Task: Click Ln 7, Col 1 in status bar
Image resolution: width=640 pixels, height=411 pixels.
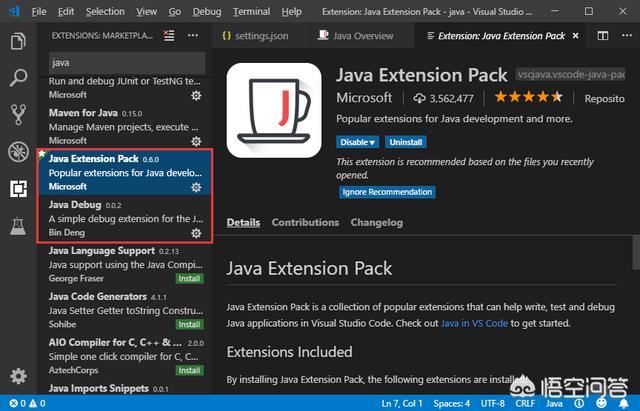Action: coord(402,404)
